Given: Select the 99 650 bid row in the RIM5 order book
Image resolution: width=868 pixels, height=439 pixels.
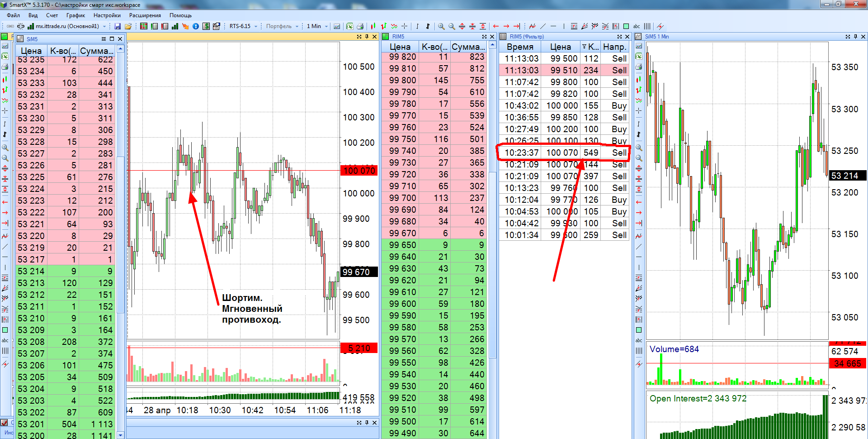Looking at the screenshot, I should (x=434, y=245).
